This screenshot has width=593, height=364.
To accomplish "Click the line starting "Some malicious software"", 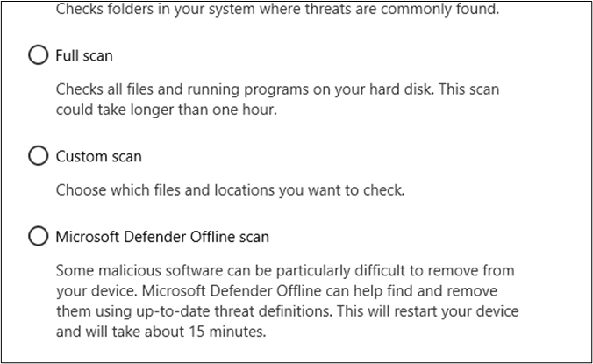I will tap(296, 271).
